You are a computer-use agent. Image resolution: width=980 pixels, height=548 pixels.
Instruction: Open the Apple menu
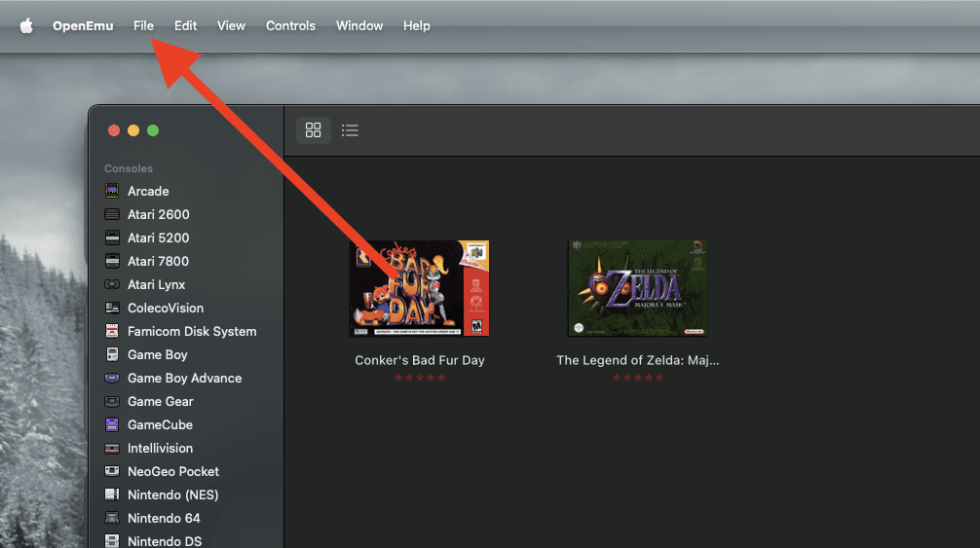click(26, 25)
